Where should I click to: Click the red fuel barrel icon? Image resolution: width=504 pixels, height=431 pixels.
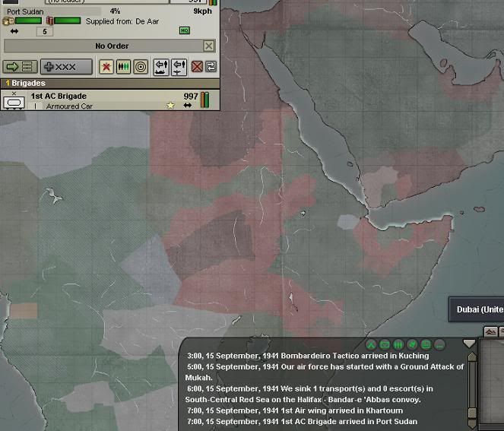pyautogui.click(x=50, y=21)
